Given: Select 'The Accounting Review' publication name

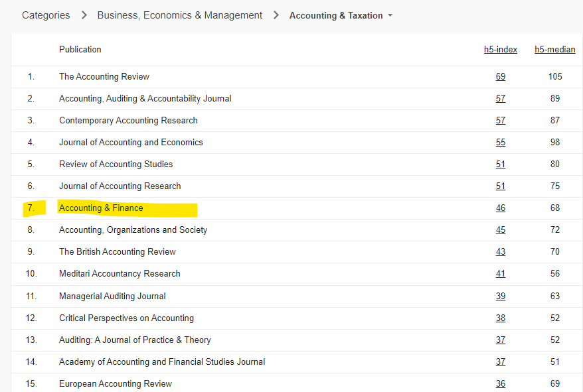Looking at the screenshot, I should coord(104,76).
